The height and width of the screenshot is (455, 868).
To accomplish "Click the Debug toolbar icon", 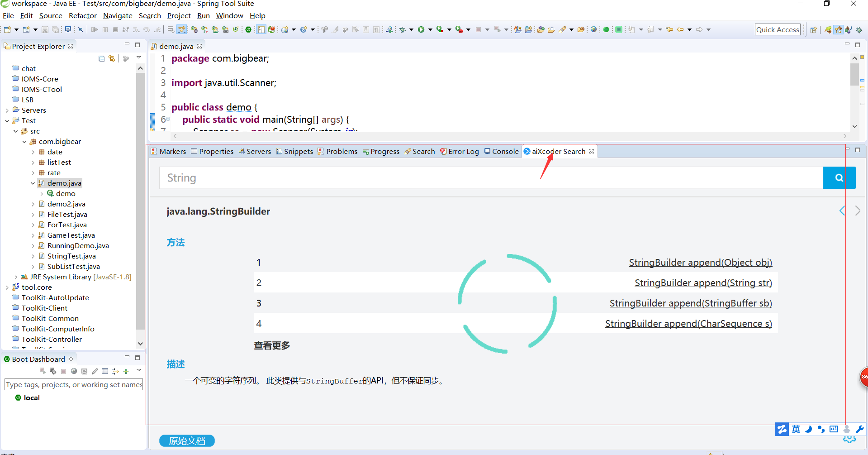I will (402, 29).
